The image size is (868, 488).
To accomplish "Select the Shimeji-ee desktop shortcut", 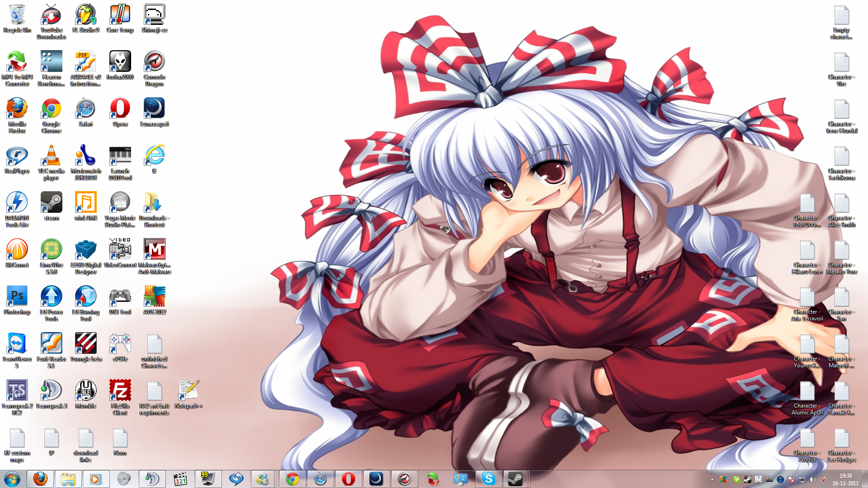I will click(x=155, y=19).
